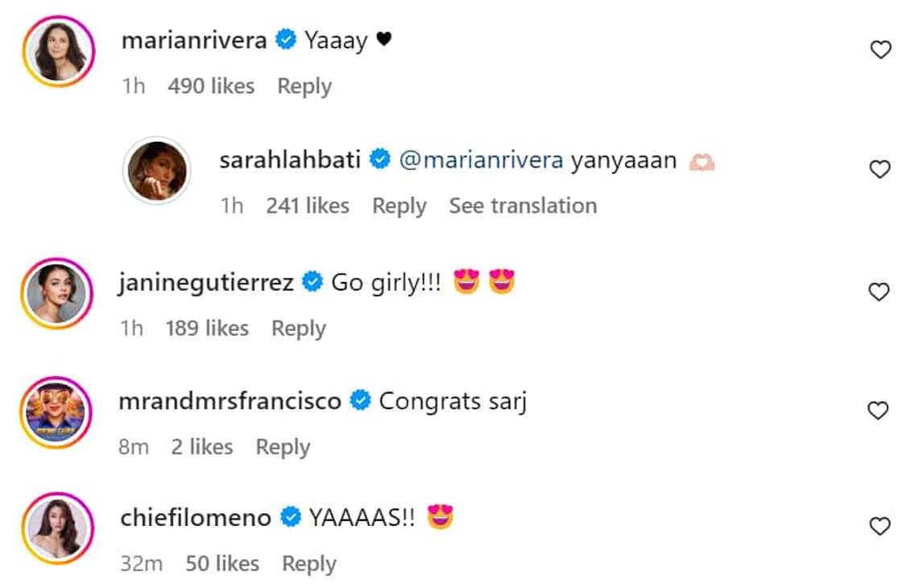Open mrandmrsfrancisco's profile avatar
Viewport: 902px width, 588px height.
tap(56, 412)
